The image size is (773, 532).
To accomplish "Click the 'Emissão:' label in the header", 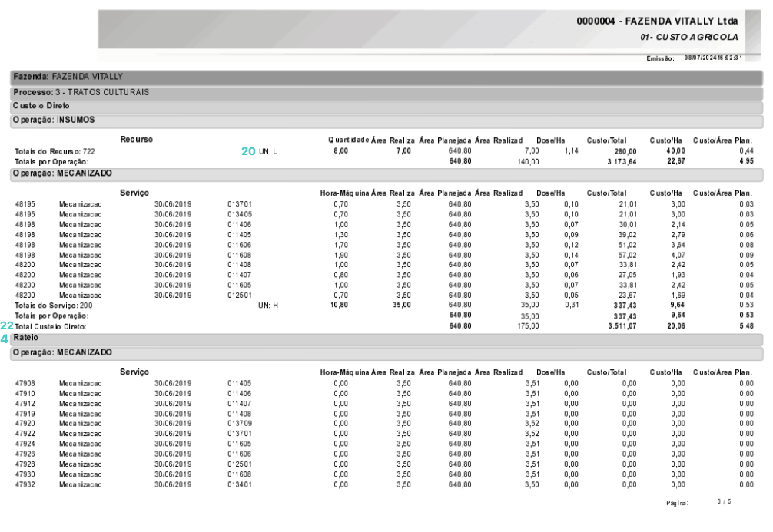I will (x=660, y=58).
